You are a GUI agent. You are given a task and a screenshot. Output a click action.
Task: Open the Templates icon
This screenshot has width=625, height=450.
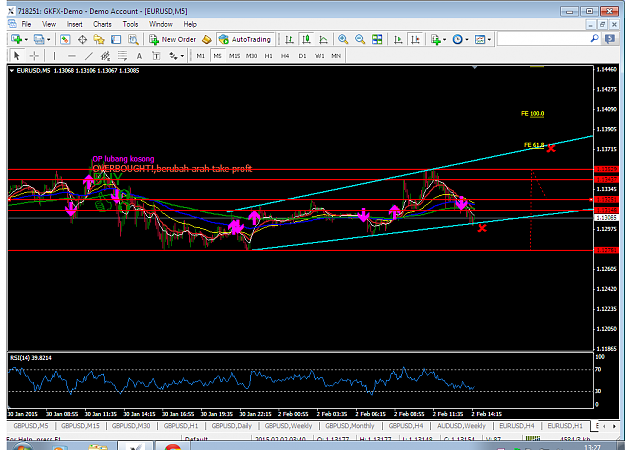[480, 39]
